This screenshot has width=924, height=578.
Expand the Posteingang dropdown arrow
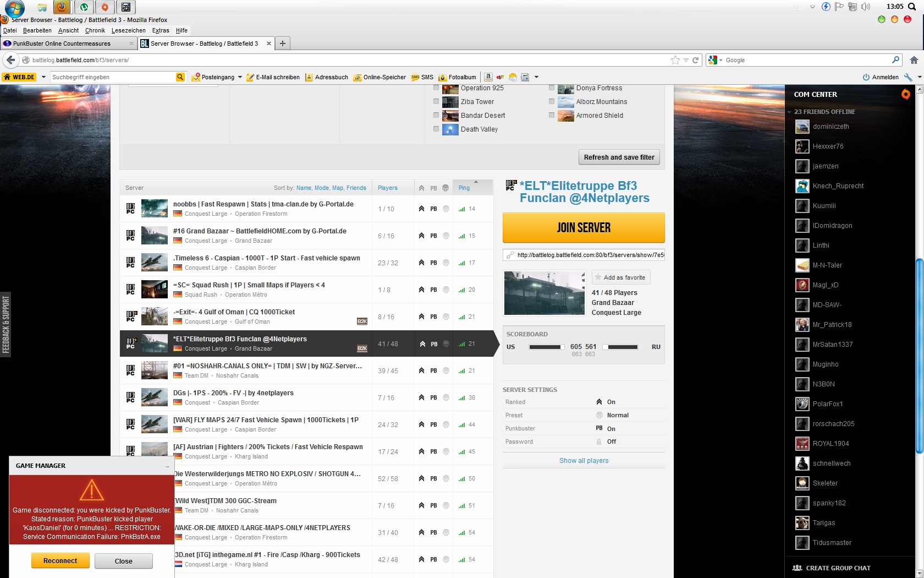(240, 77)
